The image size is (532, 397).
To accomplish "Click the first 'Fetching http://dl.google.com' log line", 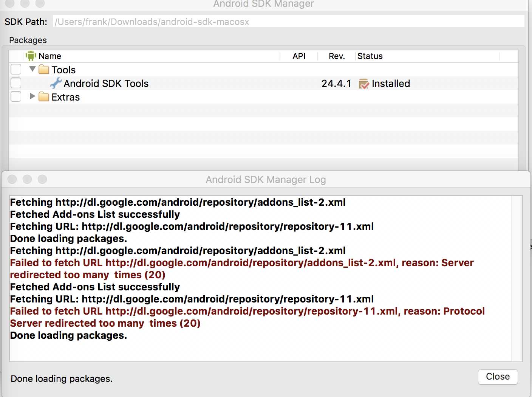I will 178,202.
